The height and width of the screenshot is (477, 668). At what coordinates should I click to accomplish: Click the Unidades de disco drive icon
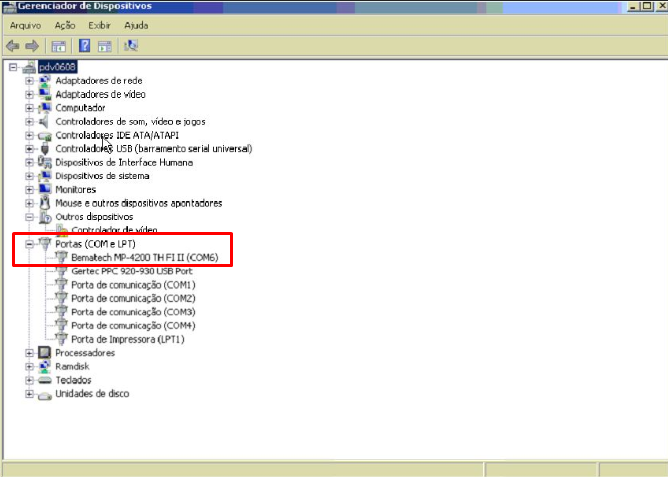[45, 395]
